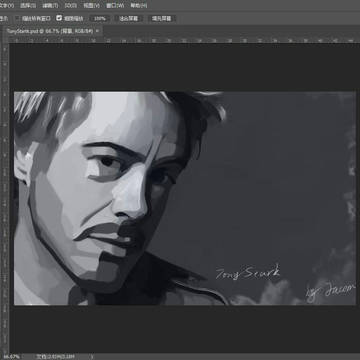Image resolution: width=360 pixels, height=360 pixels.
Task: Open the 窗口(W) menu
Action: click(115, 6)
